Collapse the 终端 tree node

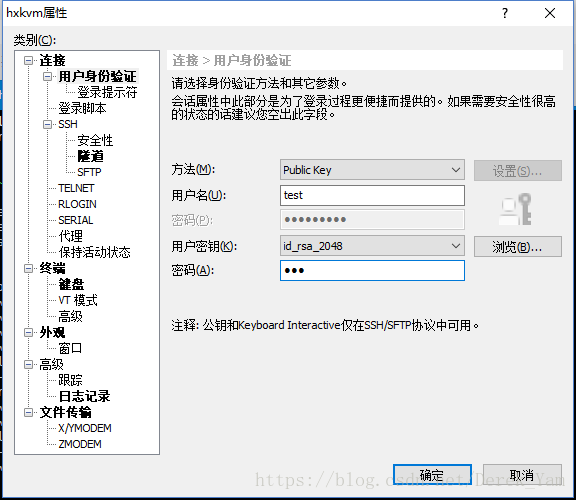point(28,268)
